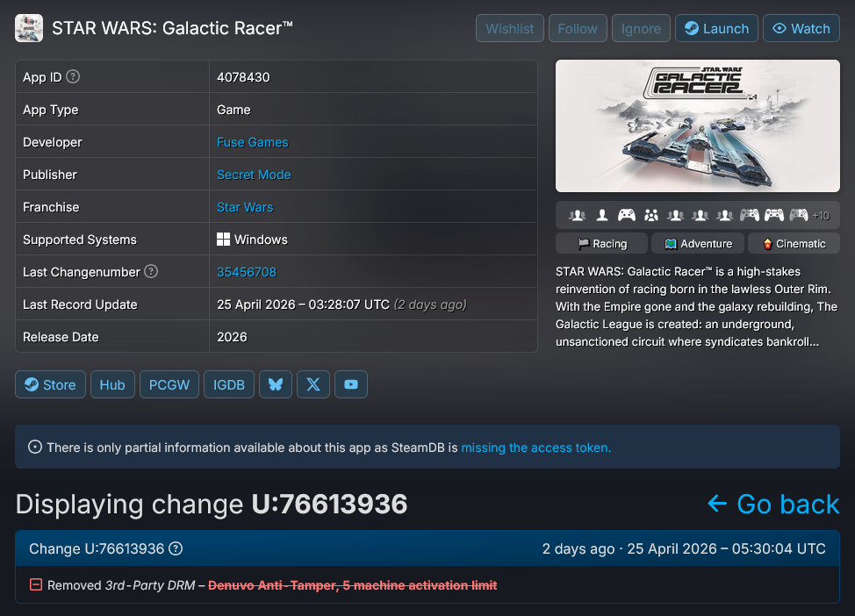Click the 'Supported Systems' row label
855x616 pixels.
point(80,240)
